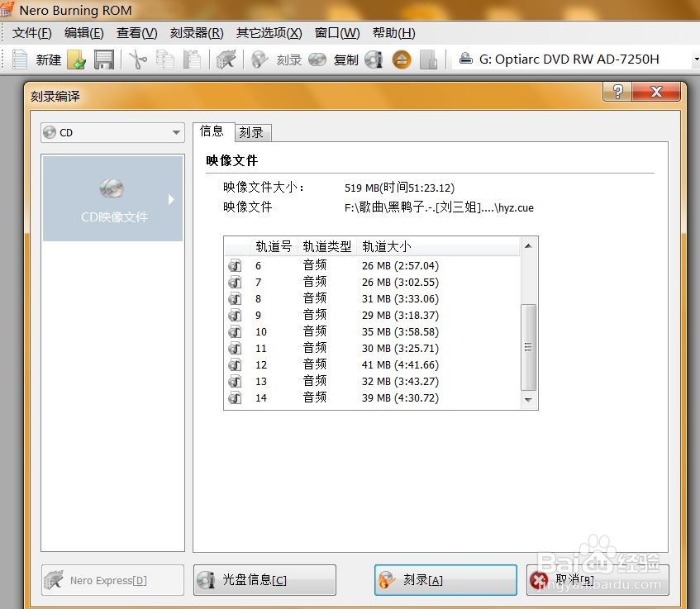Viewport: 700px width, 609px height.
Task: Click the 刻录[A] burn button
Action: 445,580
